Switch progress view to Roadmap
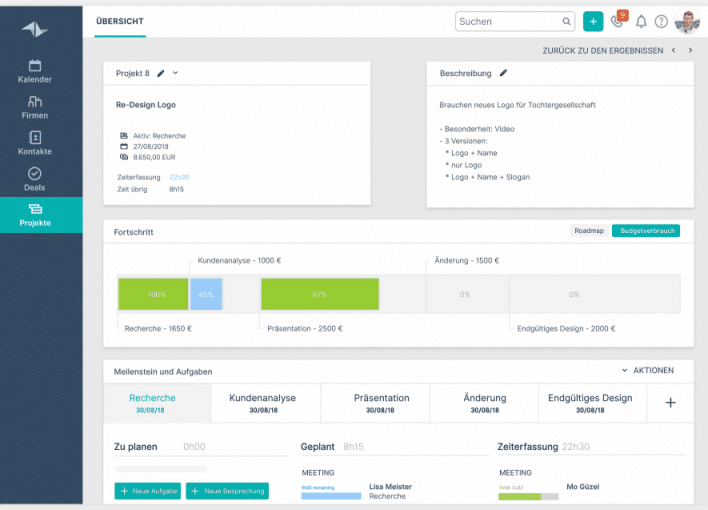Image resolution: width=708 pixels, height=510 pixels. (x=588, y=231)
